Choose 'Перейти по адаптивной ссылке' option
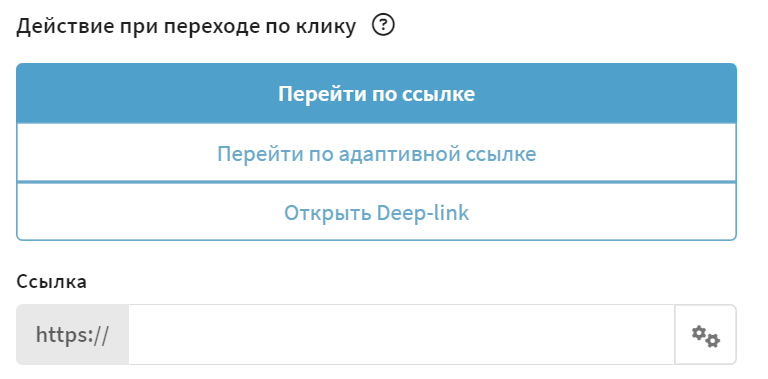Screen dimensions: 768x379 376,153
